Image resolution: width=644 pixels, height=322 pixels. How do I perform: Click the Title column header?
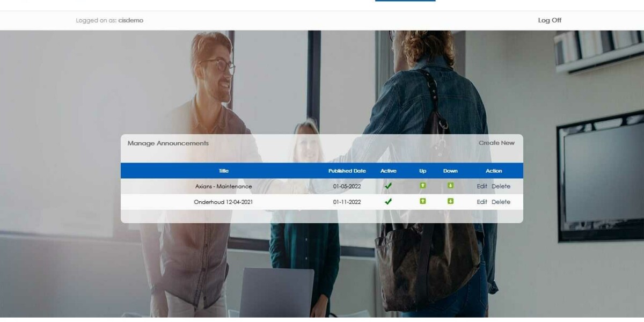(224, 171)
